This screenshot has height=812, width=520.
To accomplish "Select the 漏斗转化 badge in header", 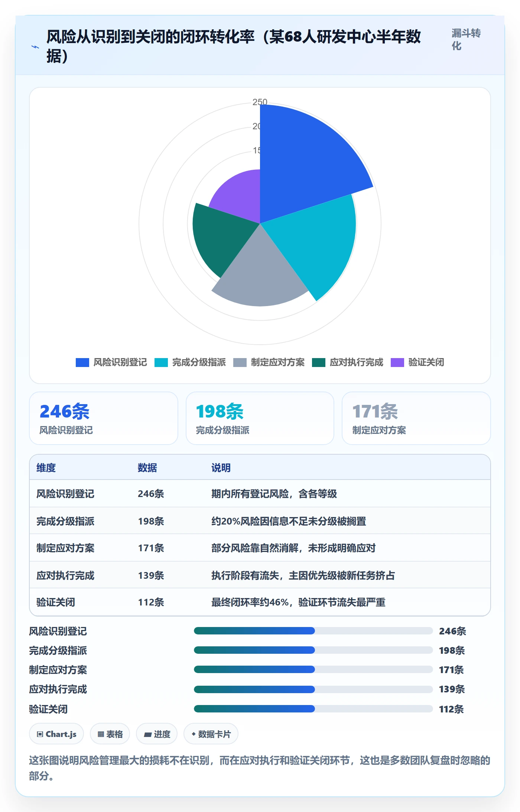I will 466,39.
